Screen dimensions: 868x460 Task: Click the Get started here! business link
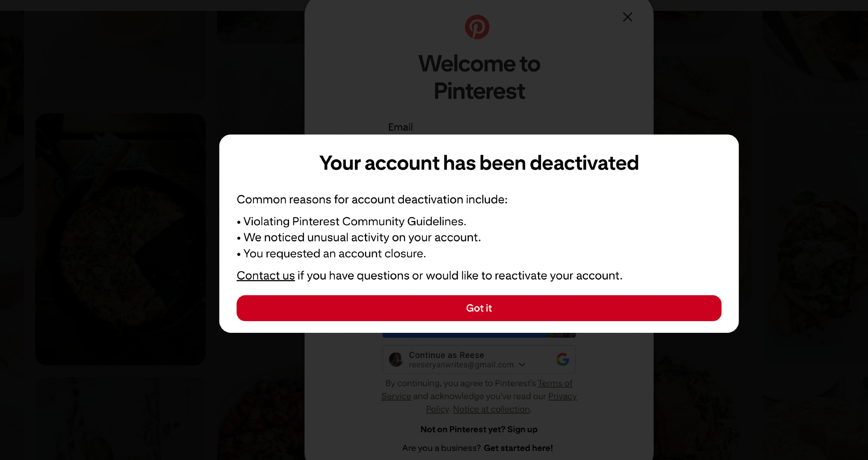coord(518,448)
